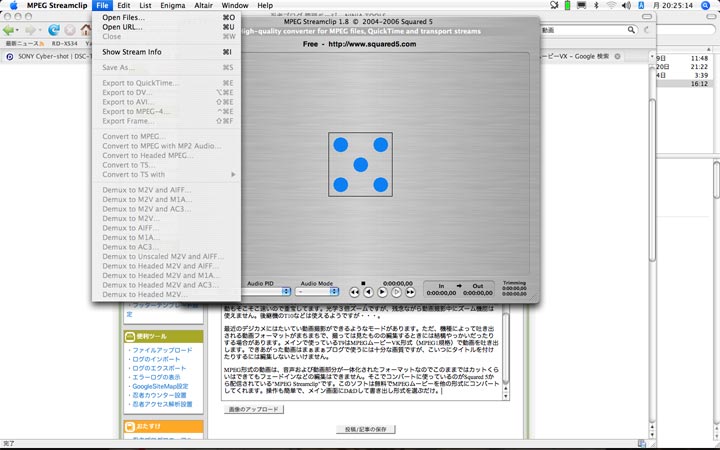Click the volume icon in menu bar
This screenshot has width=720, height=450.
[626, 6]
